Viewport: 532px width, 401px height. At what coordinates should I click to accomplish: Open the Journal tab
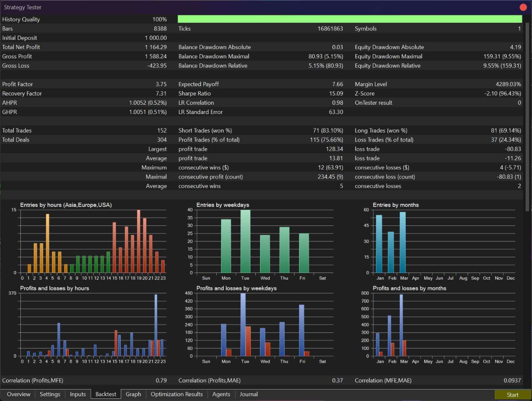(x=249, y=394)
